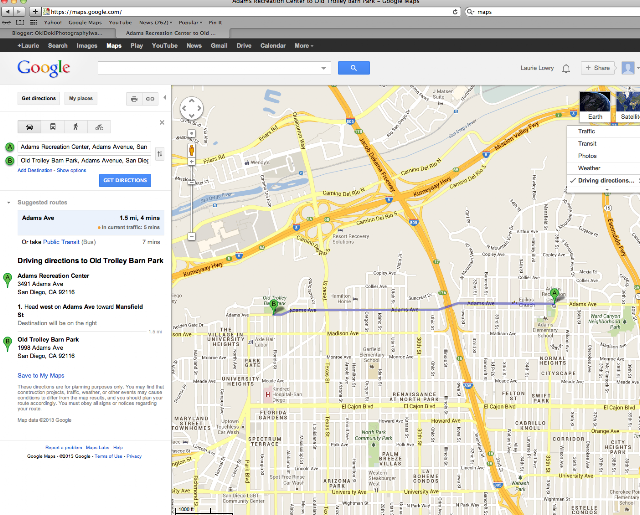Click the hospital H icon on map

[268, 395]
